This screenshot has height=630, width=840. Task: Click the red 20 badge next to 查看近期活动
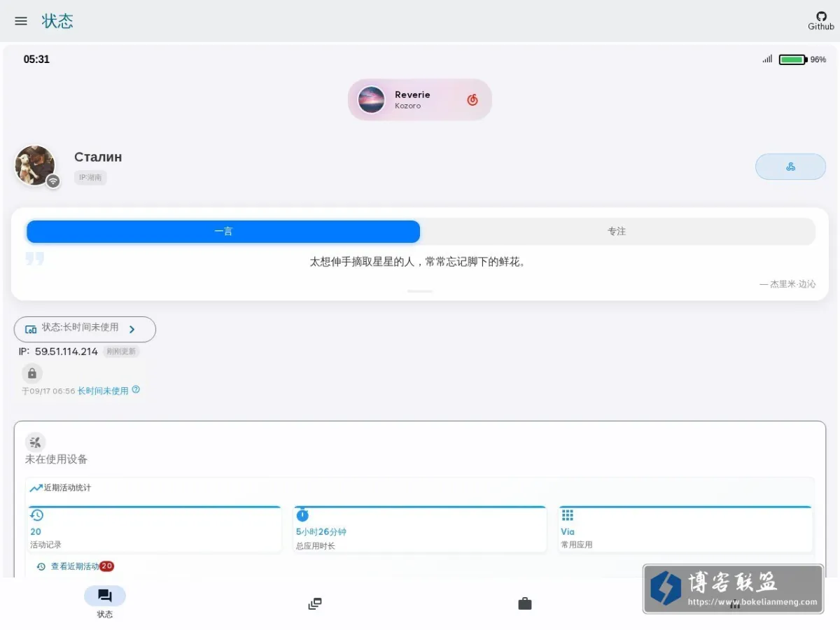click(106, 566)
